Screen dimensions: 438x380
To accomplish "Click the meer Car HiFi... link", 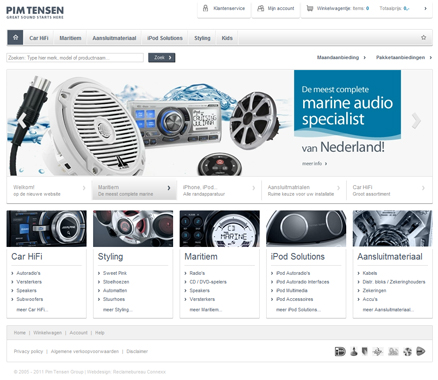I will click(x=32, y=310).
